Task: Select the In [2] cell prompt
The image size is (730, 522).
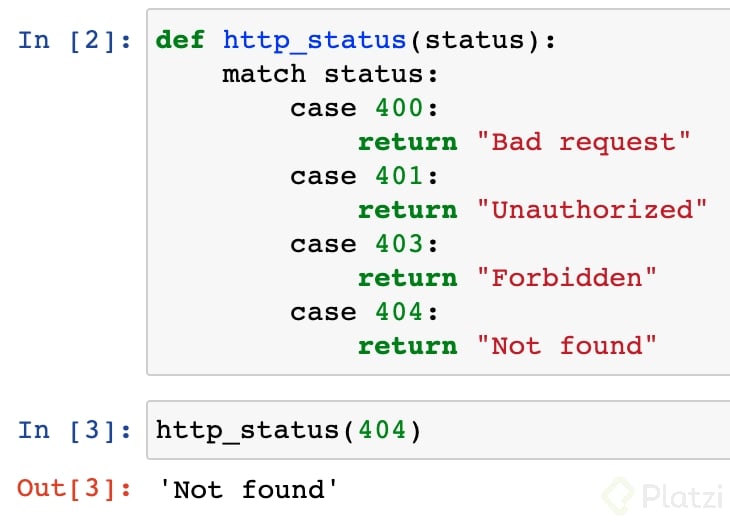Action: pyautogui.click(x=75, y=41)
